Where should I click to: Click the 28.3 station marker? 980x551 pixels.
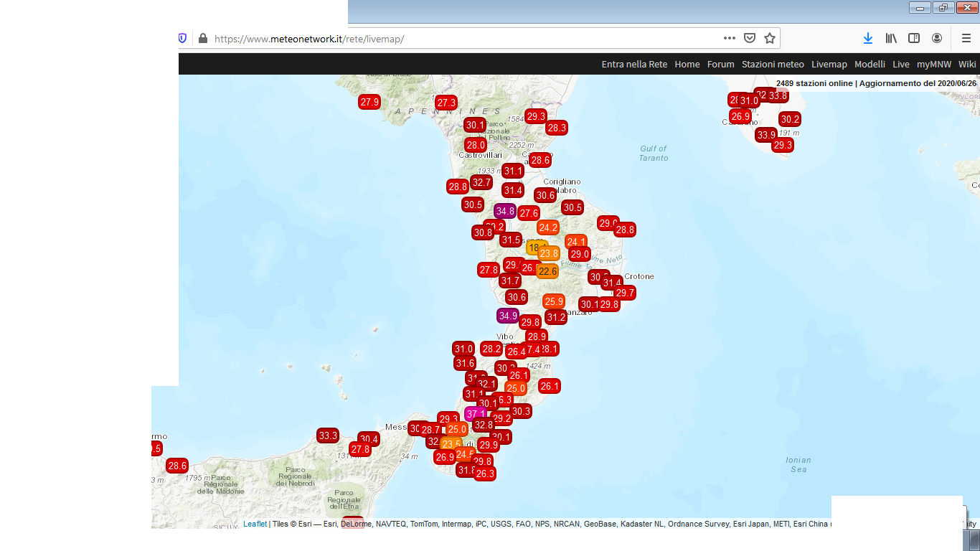point(556,128)
